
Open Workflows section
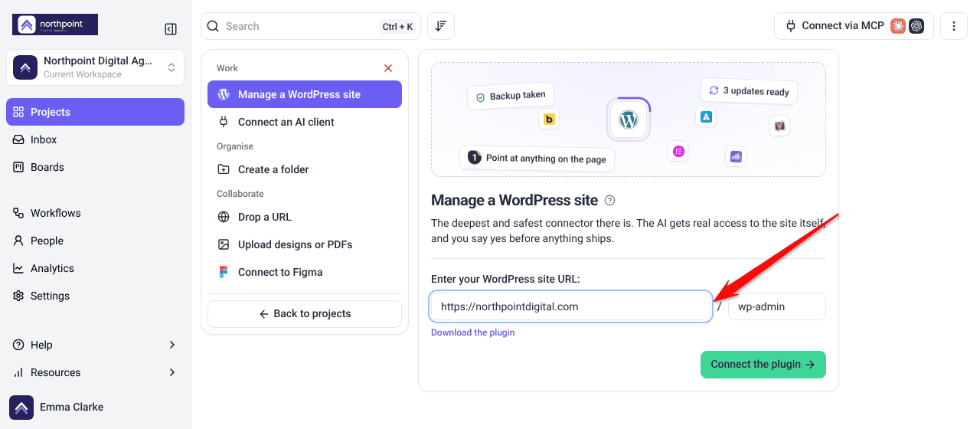[95, 213]
